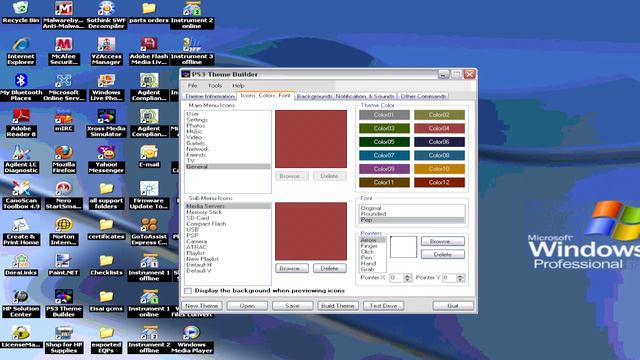This screenshot has height=360, width=640.
Task: Open the parts orders folder
Action: [x=149, y=12]
